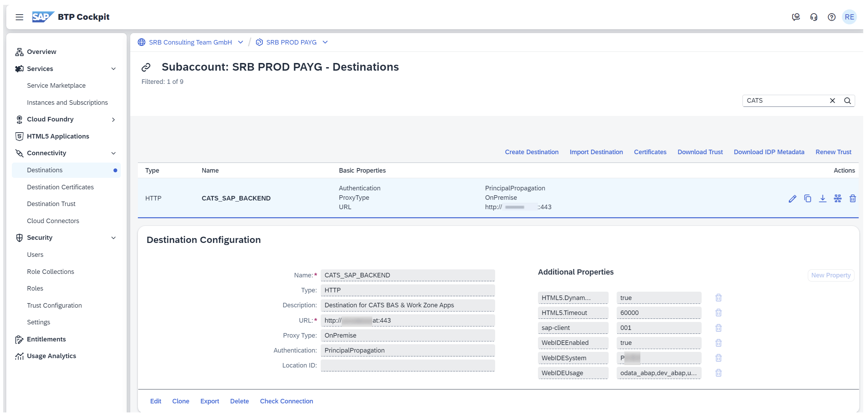
Task: Open Destination Certificates in sidebar
Action: point(60,187)
